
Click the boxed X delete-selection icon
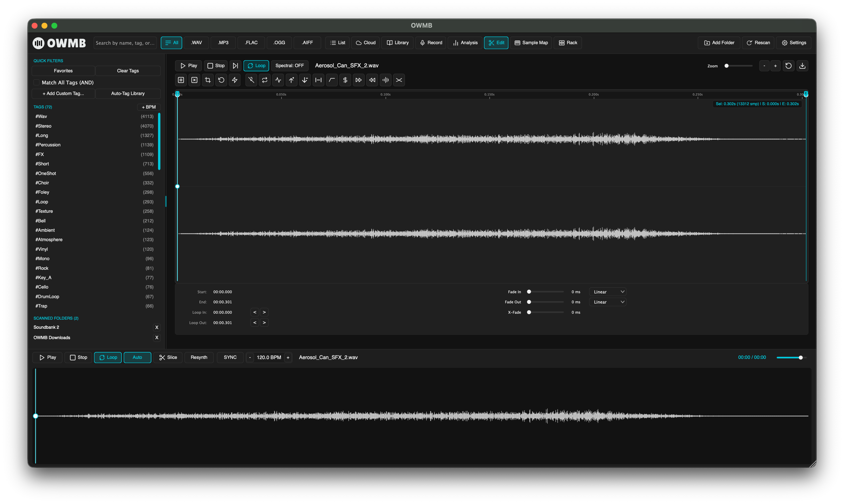194,80
